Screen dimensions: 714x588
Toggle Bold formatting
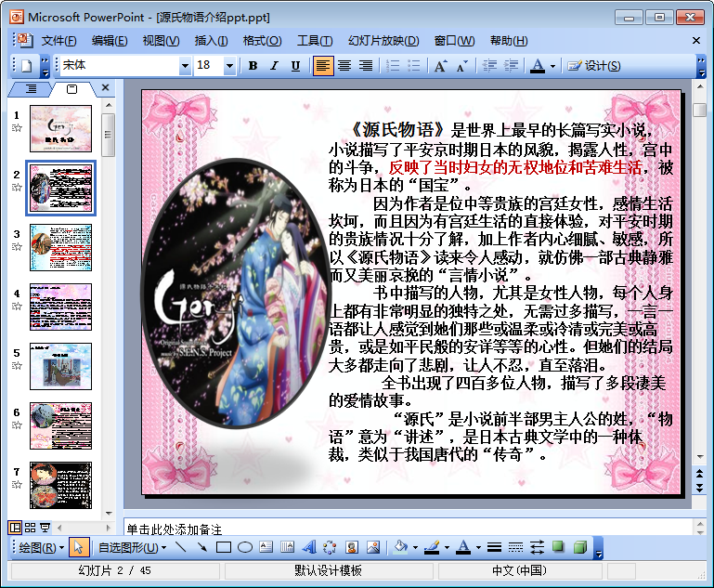point(253,66)
